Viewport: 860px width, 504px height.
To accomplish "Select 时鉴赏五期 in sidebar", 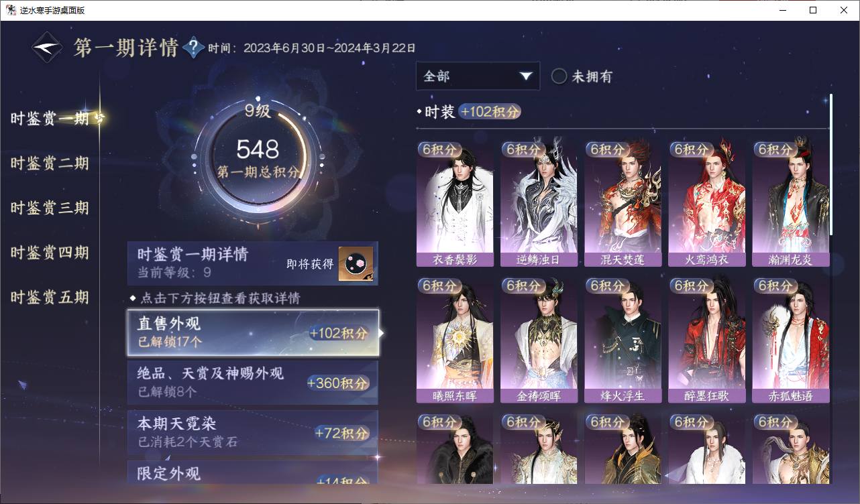I will (50, 298).
